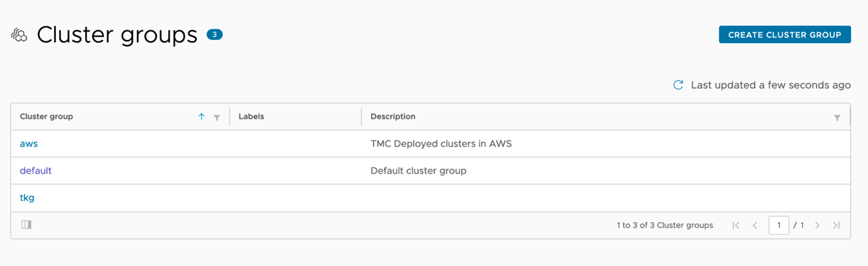Screen dimensions: 868x266
Task: Toggle the show/hide columns icon
Action: (26, 225)
